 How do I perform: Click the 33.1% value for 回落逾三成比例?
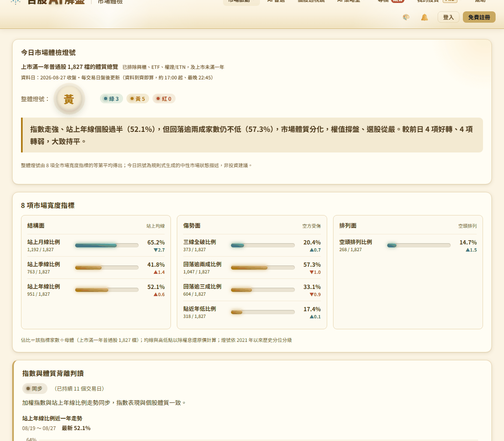[312, 287]
